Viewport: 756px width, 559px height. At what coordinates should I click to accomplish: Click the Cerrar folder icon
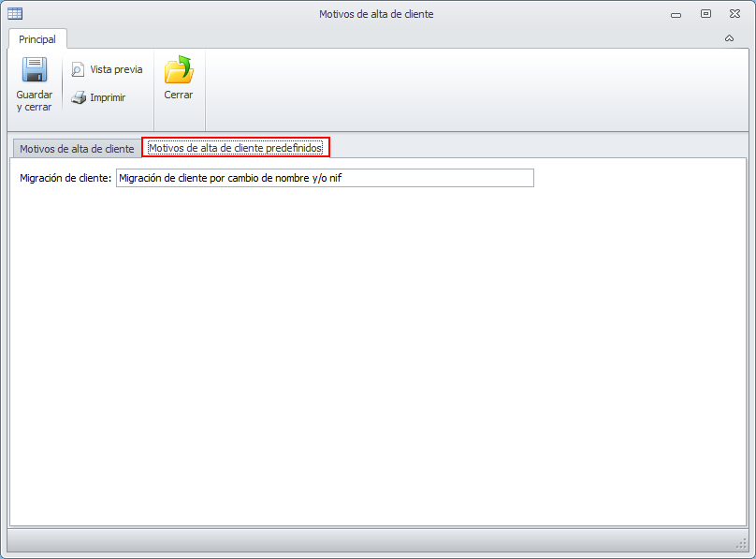point(179,69)
